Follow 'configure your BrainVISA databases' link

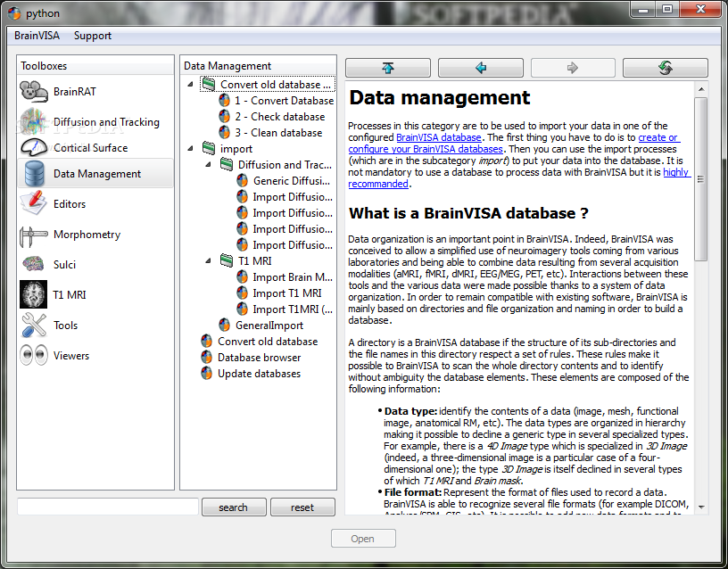426,149
